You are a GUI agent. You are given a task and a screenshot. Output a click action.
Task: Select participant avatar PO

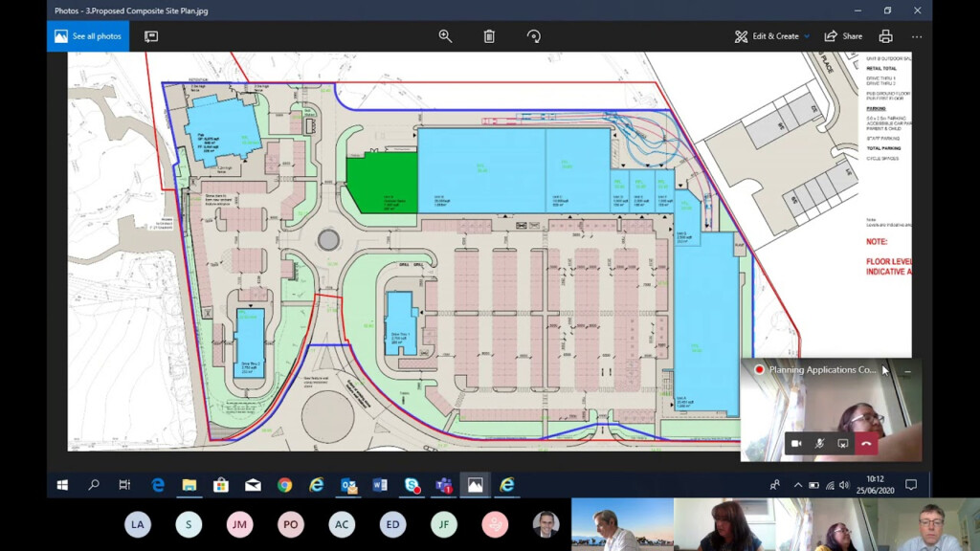[x=291, y=525]
